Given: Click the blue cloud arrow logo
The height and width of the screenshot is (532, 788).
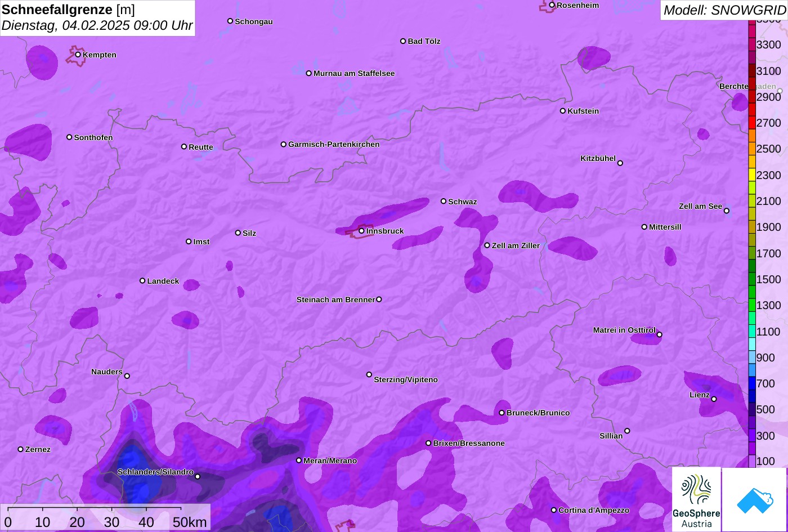Looking at the screenshot, I should pyautogui.click(x=754, y=499).
